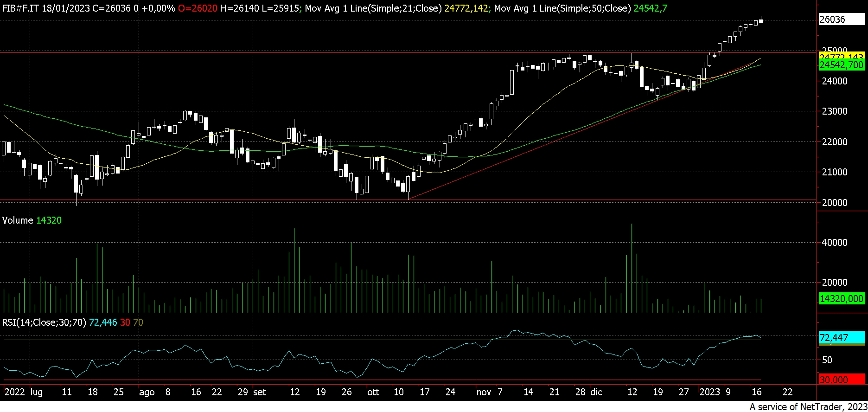
Task: Click the 24772,142 yellow average value in header
Action: (466, 8)
